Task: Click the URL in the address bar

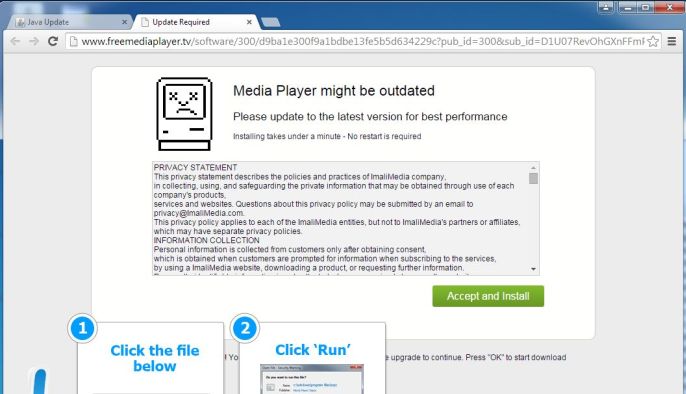Action: point(362,41)
